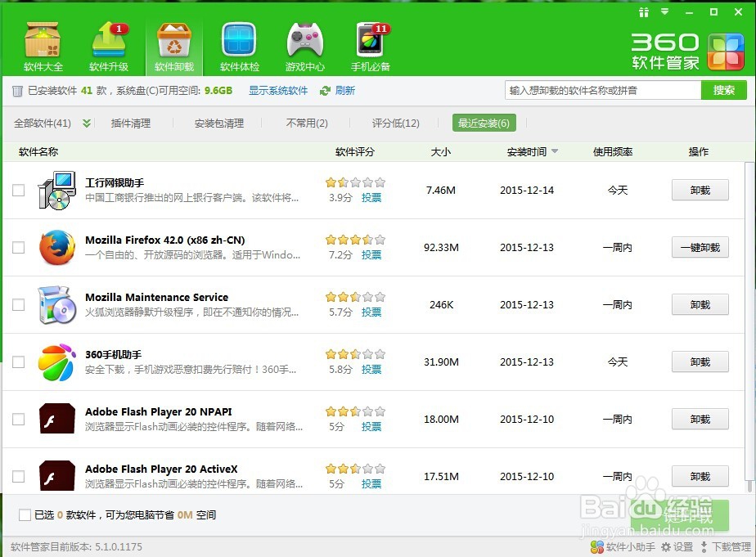Click 显示系统软件 link
The width and height of the screenshot is (756, 557).
pos(277,91)
